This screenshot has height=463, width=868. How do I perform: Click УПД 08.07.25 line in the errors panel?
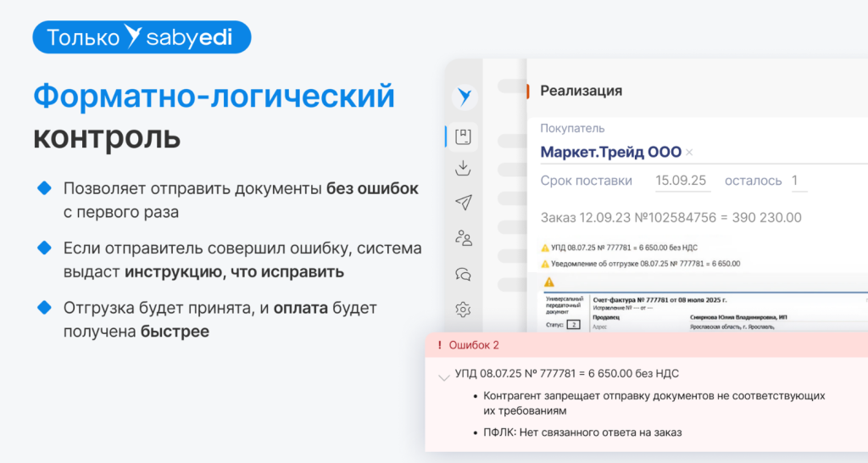567,374
